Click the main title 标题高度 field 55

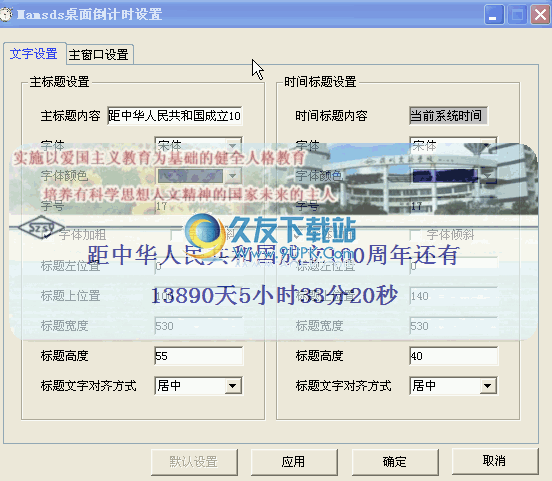tap(199, 356)
